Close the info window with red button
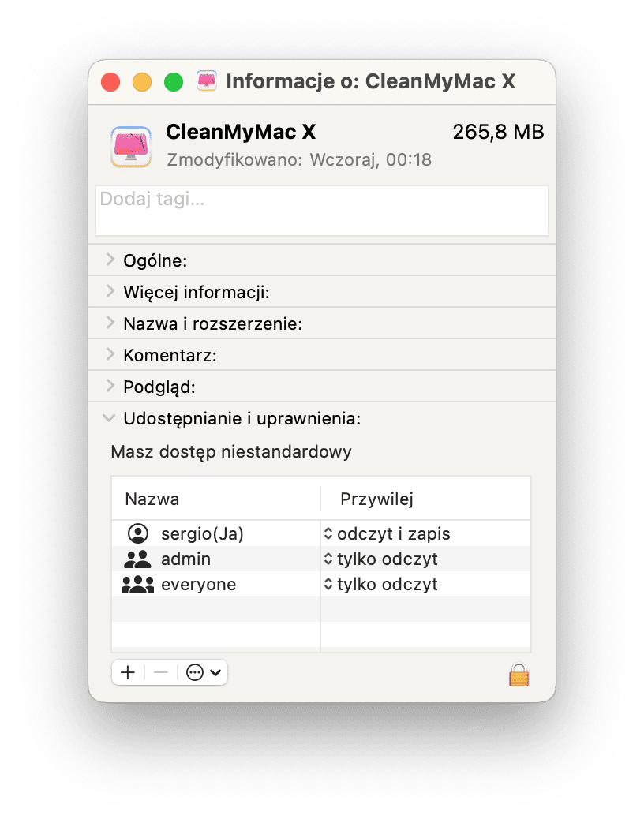This screenshot has height=819, width=644. (110, 82)
